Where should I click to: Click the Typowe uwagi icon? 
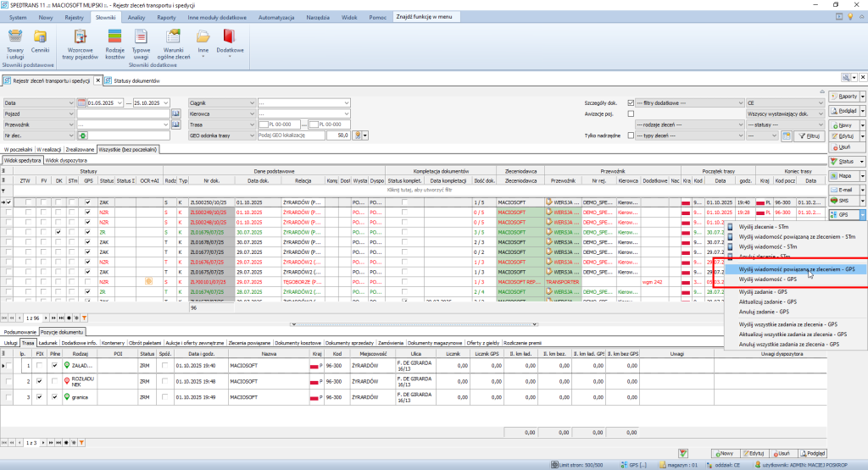[x=142, y=37]
